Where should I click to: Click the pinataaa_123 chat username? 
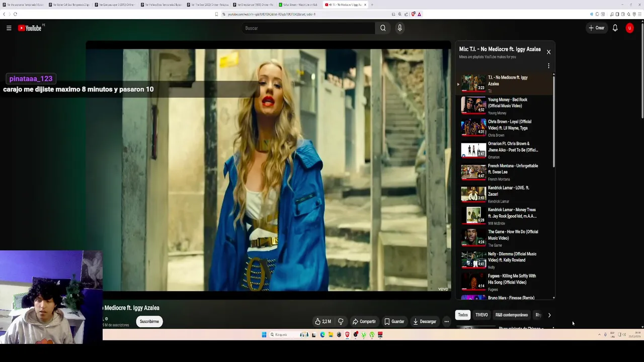[31, 78]
